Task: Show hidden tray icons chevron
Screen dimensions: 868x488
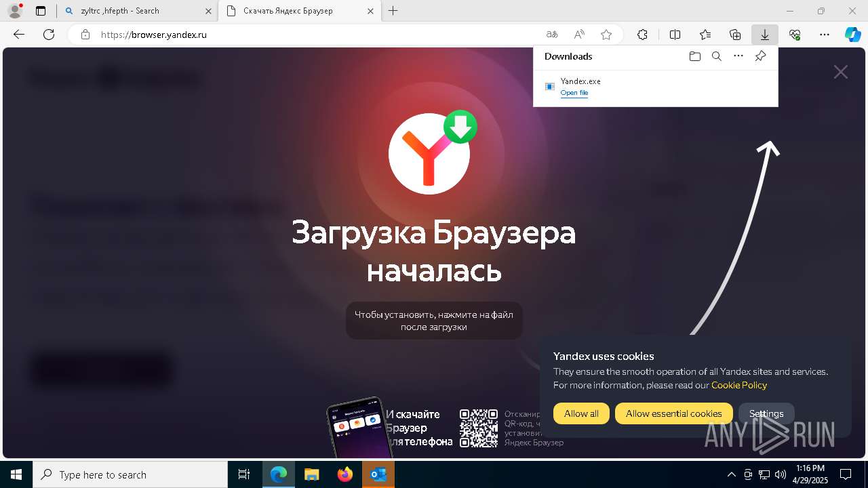Action: (731, 474)
